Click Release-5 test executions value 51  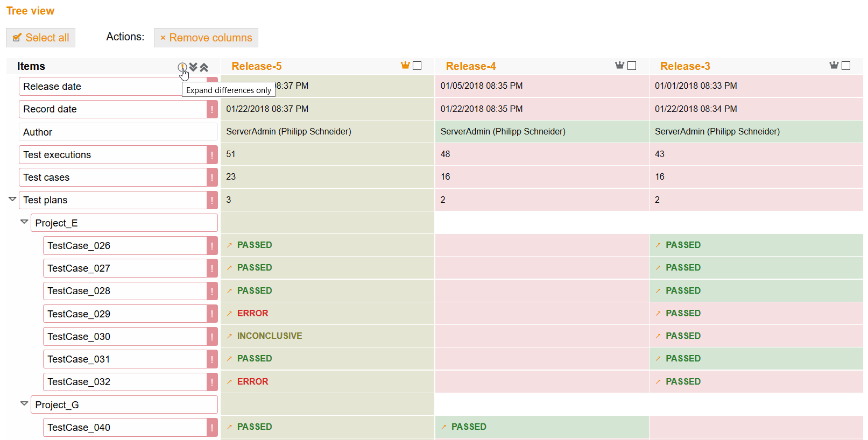231,154
